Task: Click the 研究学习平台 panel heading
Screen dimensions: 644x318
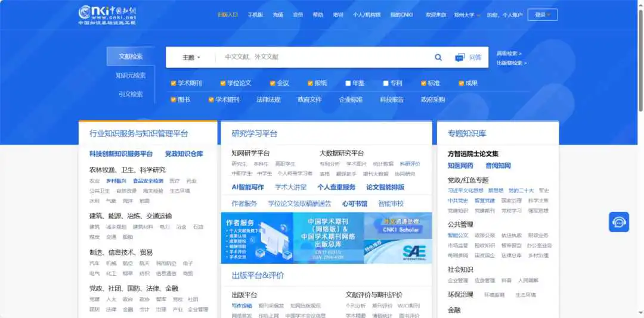Action: (x=255, y=133)
